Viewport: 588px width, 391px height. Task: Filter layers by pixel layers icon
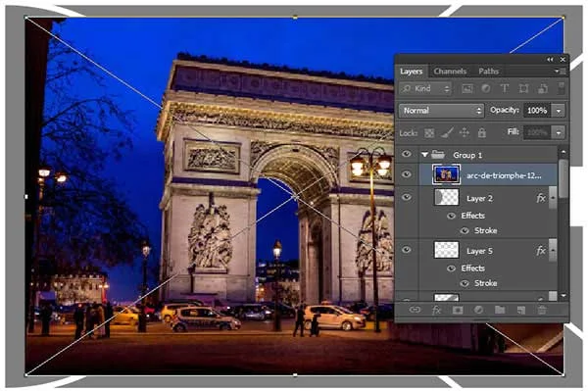pyautogui.click(x=466, y=89)
